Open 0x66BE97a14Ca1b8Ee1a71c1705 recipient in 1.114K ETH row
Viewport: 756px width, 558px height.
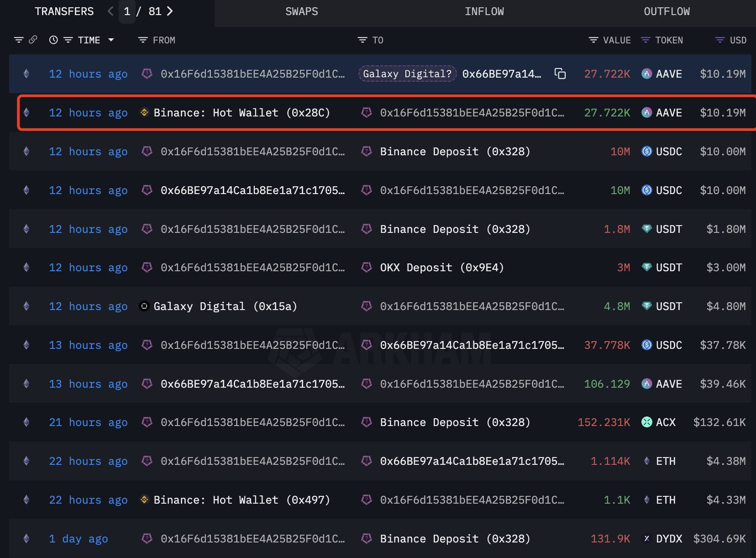coord(472,461)
